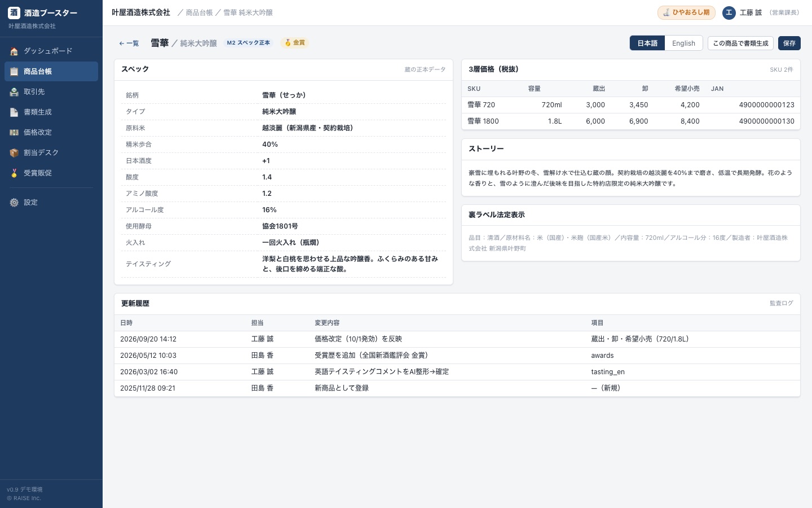Click the 割当デスク box icon
The width and height of the screenshot is (812, 508).
[14, 153]
